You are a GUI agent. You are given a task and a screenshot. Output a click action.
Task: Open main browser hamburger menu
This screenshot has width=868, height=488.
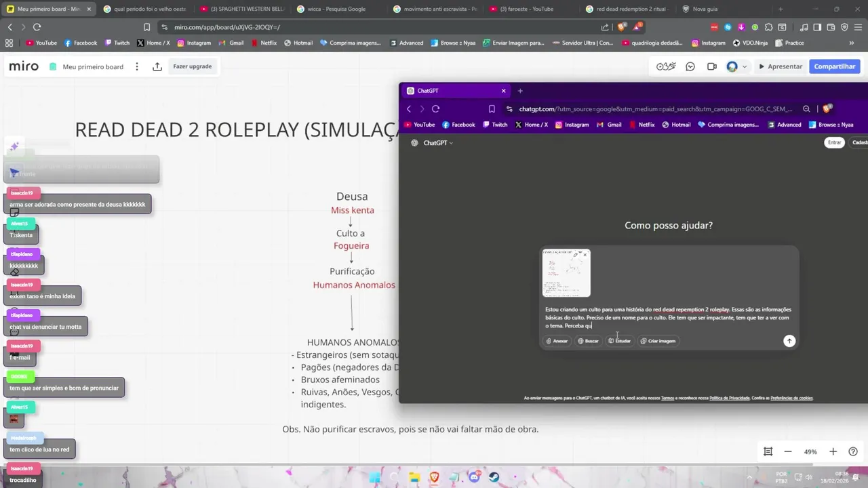[x=858, y=27]
